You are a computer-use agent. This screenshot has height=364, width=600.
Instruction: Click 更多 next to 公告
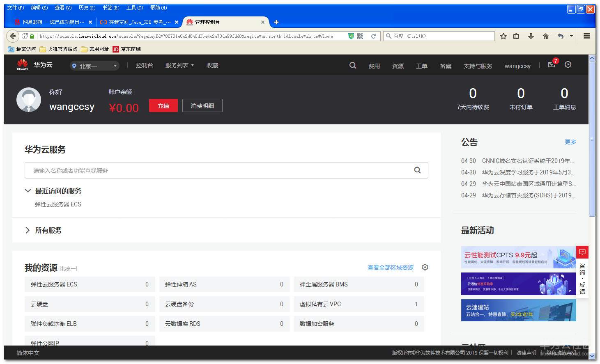pyautogui.click(x=570, y=142)
